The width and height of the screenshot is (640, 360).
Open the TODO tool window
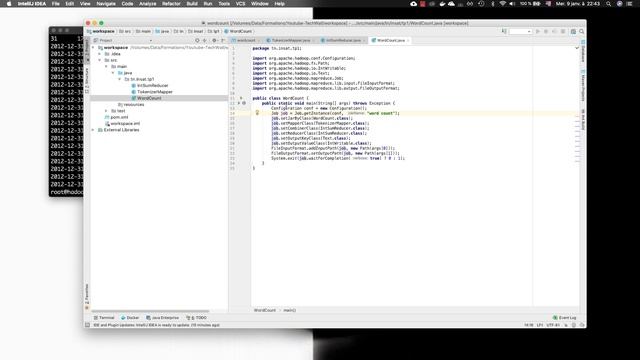196,318
